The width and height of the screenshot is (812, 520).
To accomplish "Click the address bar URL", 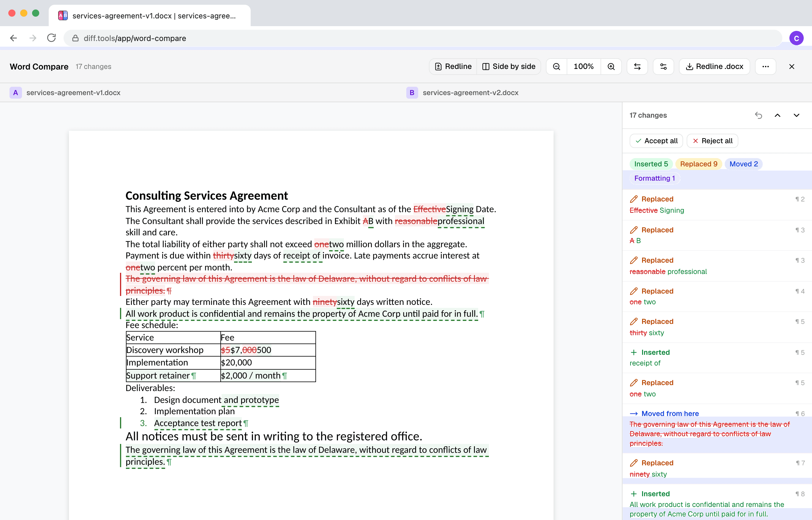I will coord(135,38).
